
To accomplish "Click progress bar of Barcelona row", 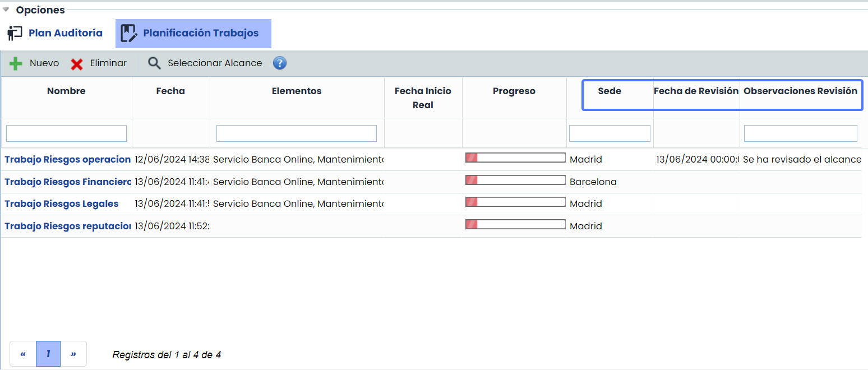I will point(515,180).
